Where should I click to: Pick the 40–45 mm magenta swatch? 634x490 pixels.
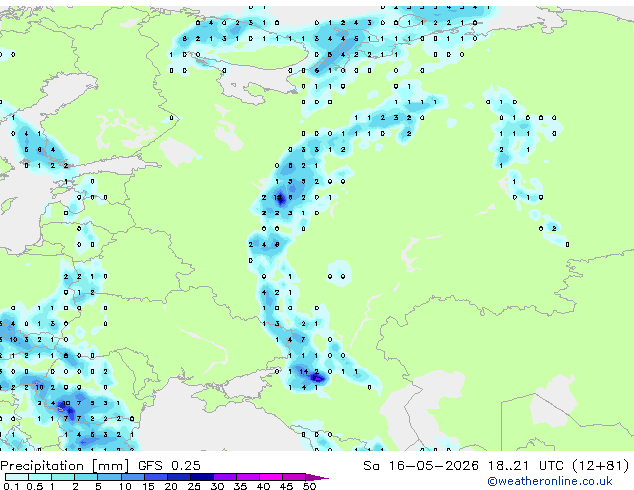pos(271,477)
